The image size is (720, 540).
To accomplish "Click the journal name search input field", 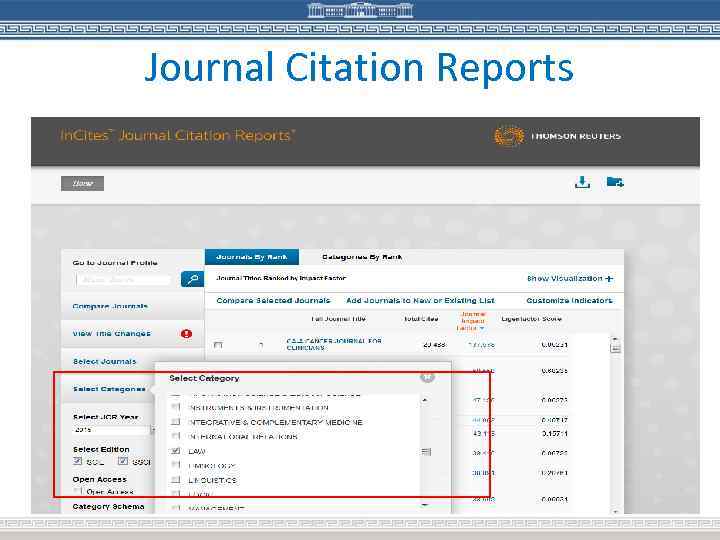I will pyautogui.click(x=124, y=279).
